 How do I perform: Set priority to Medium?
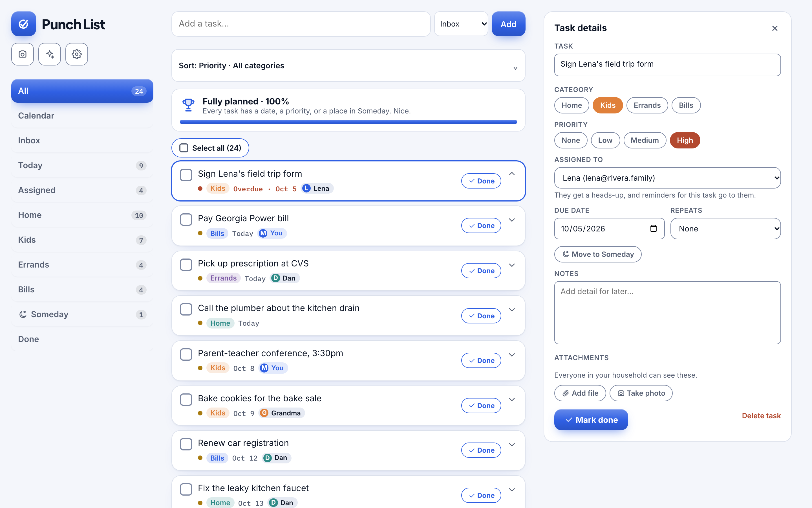645,140
